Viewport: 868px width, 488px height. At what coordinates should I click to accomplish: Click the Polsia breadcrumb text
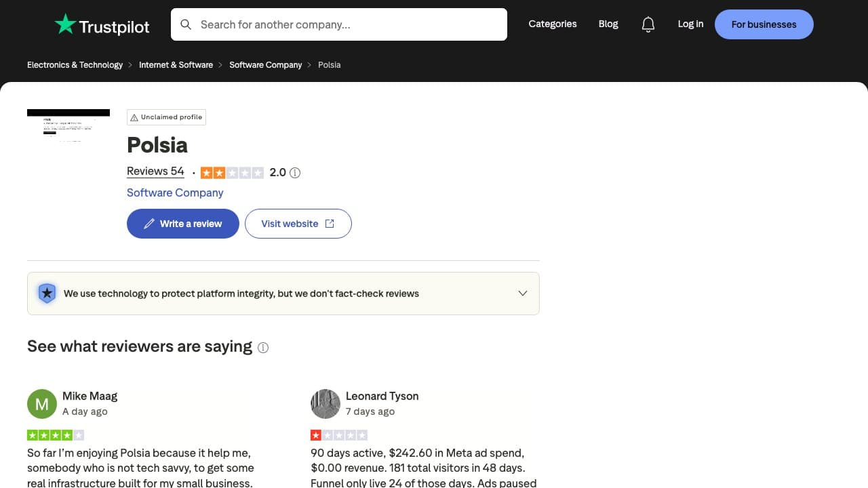coord(330,65)
